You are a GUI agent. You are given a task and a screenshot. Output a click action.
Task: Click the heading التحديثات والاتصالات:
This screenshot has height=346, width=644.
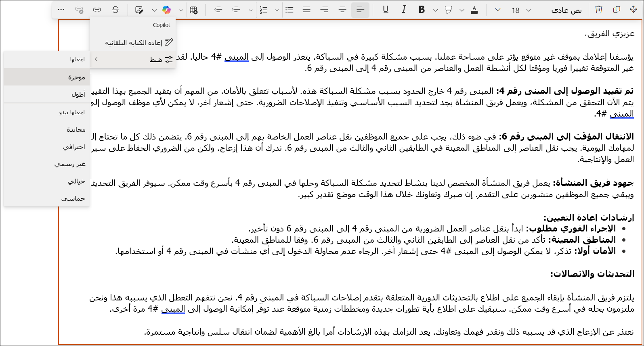pyautogui.click(x=592, y=274)
